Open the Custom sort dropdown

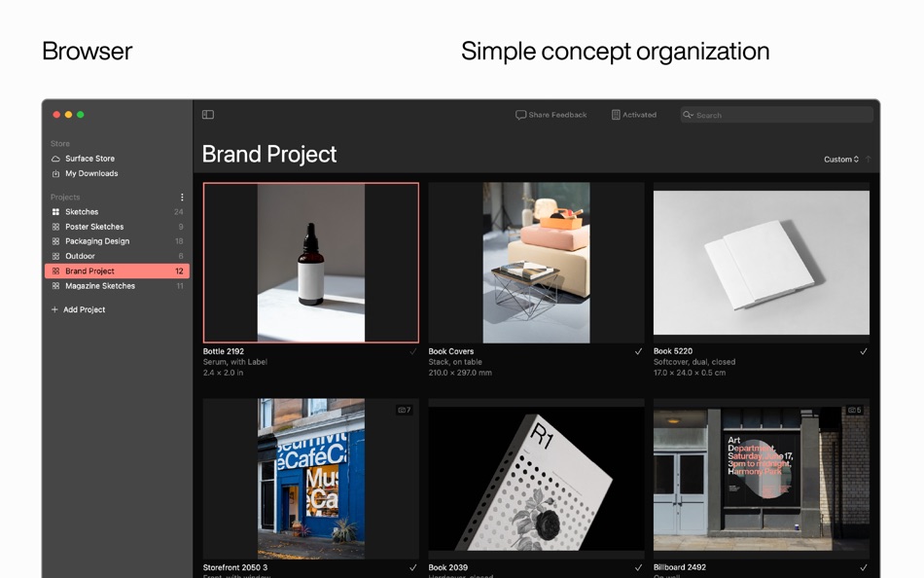[x=841, y=160]
